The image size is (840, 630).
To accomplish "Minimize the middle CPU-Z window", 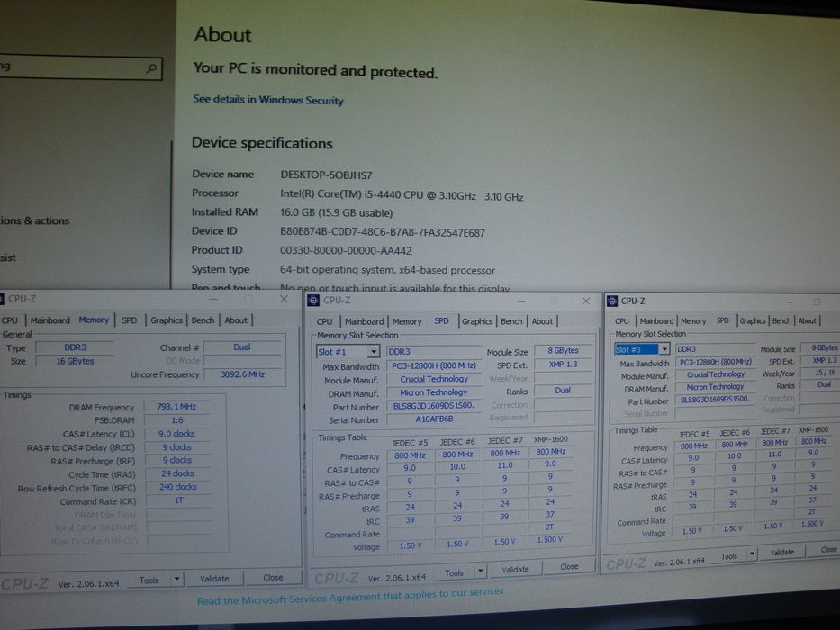I will click(521, 301).
